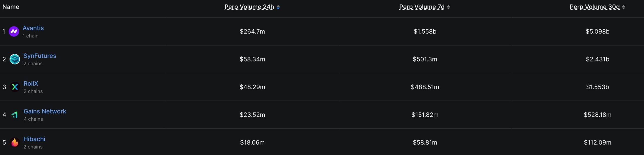This screenshot has height=155, width=644.
Task: Click SynFutures 30d volume value $2.431b
Action: point(597,59)
